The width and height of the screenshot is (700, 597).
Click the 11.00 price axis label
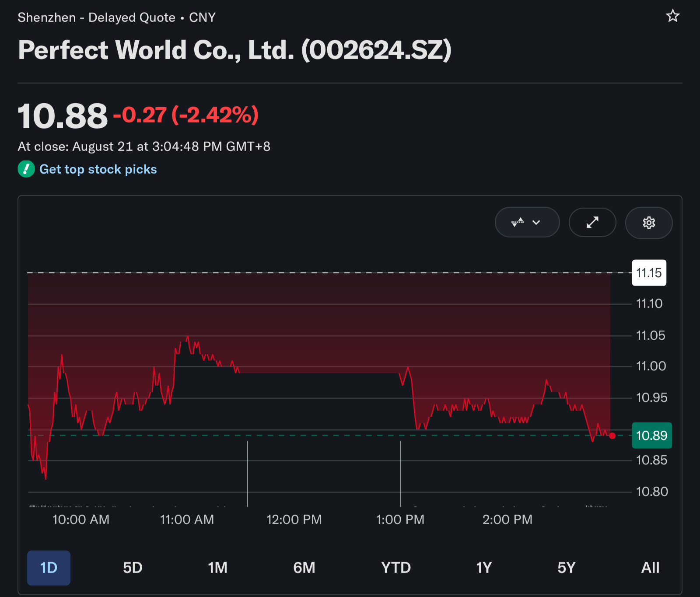click(x=651, y=366)
